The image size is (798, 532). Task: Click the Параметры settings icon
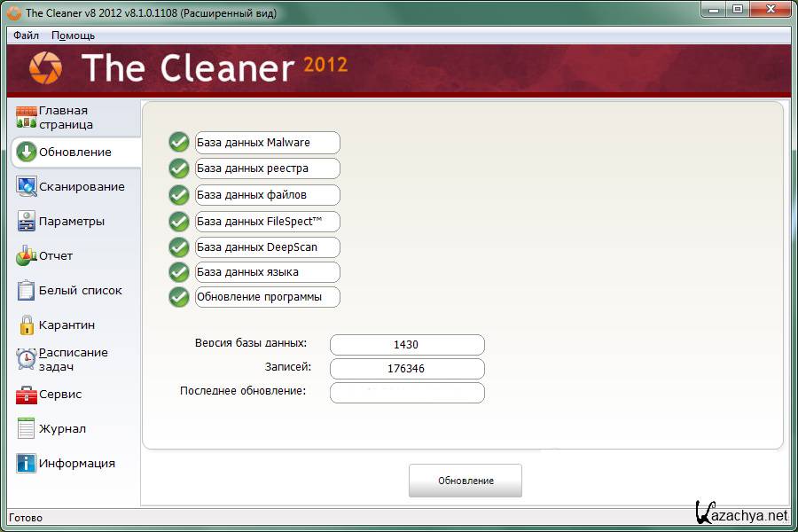coord(27,221)
